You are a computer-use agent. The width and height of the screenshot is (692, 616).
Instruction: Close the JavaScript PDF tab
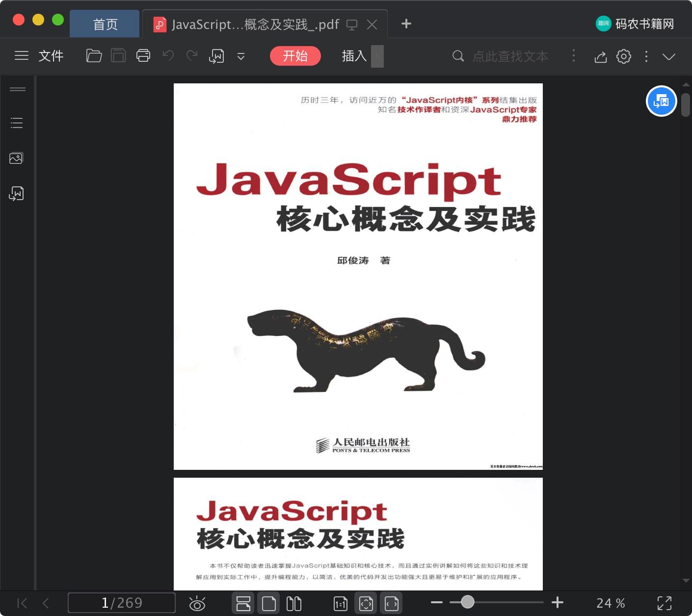(x=372, y=25)
